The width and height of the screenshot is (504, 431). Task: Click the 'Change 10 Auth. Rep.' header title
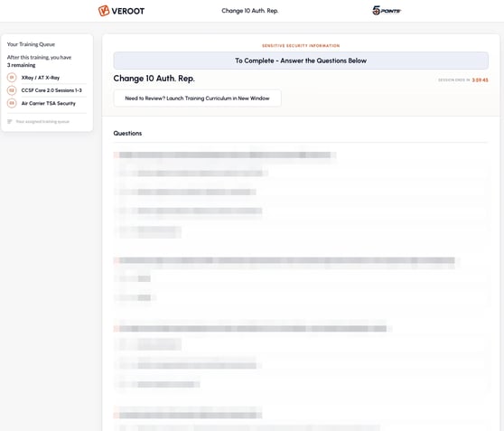249,11
